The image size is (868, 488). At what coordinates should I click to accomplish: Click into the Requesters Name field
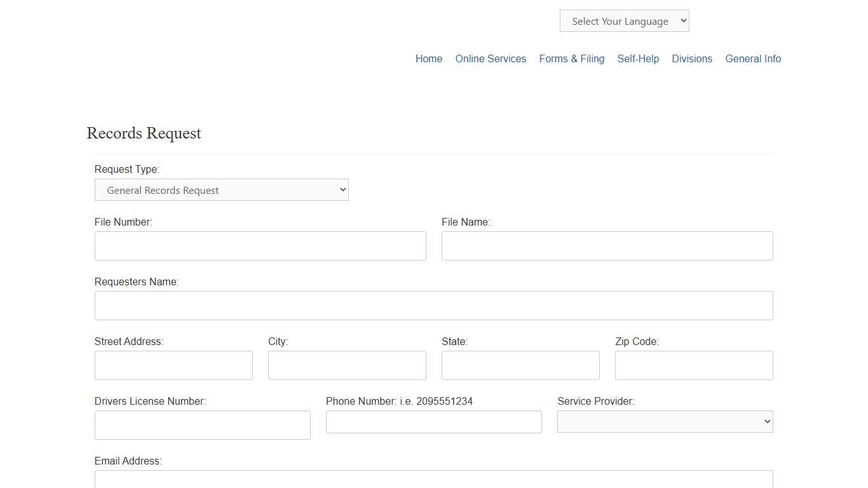433,306
